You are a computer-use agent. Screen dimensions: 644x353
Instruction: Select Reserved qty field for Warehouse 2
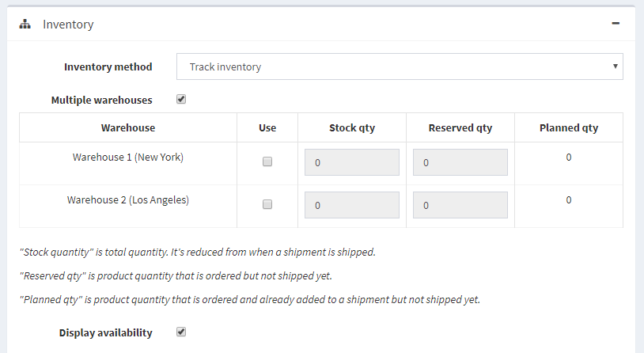pyautogui.click(x=460, y=205)
